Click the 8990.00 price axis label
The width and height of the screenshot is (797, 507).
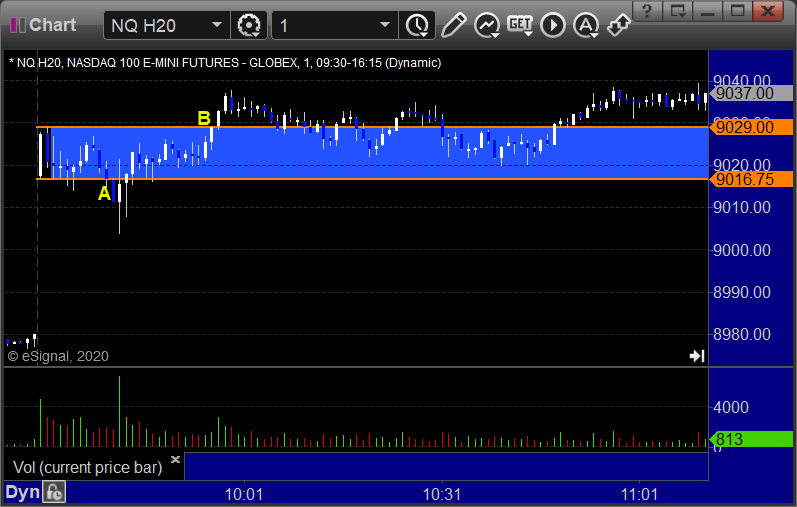742,292
